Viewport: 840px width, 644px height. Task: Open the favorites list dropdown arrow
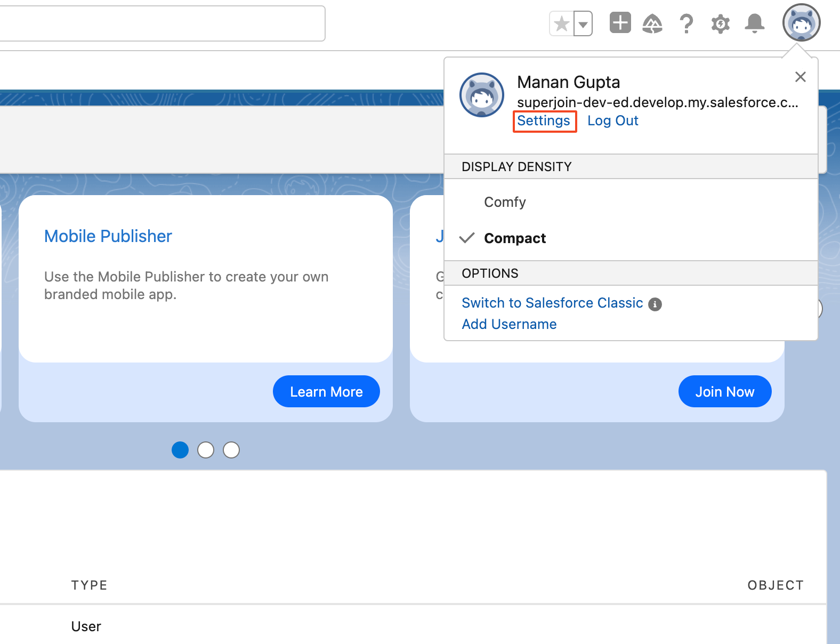583,24
